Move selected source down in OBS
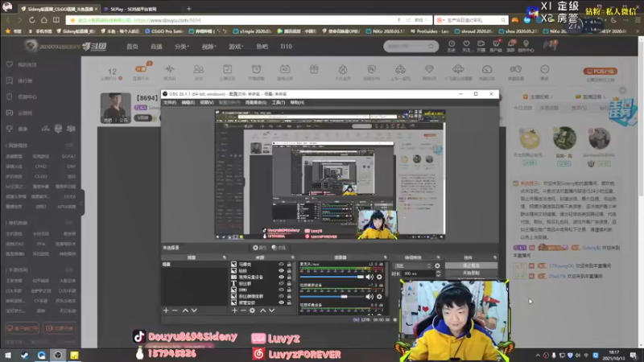Viewport: 644px width, 362px height. point(272,311)
